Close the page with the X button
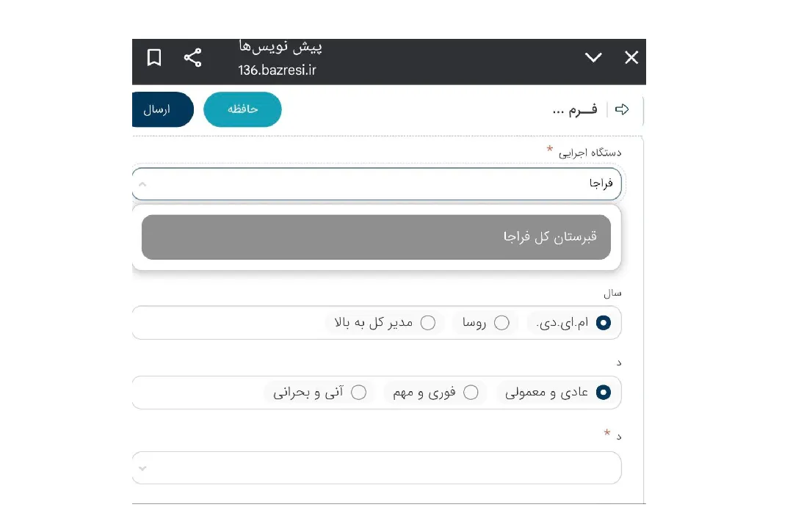The width and height of the screenshot is (804, 532). [631, 57]
